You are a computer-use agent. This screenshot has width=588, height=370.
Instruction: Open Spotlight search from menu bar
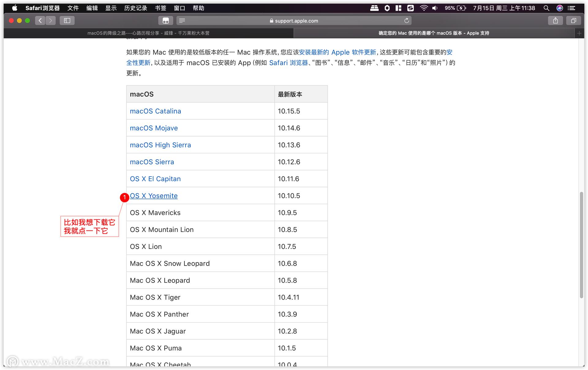coord(546,8)
